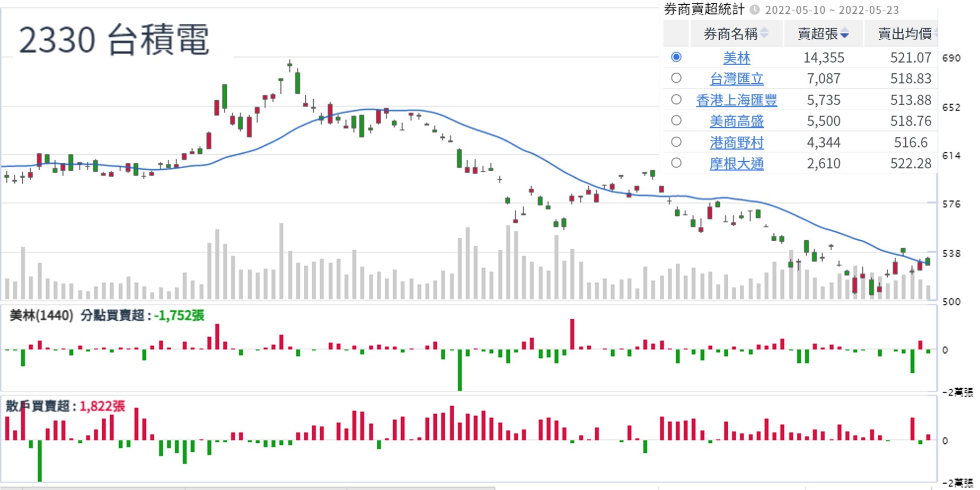The width and height of the screenshot is (980, 490).
Task: Click the sort arrows next to 券商名稱
Action: [x=764, y=33]
